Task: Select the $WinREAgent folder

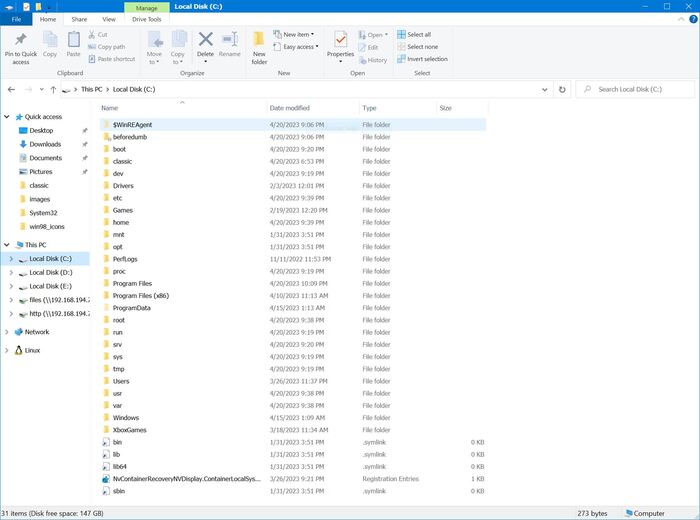Action: pyautogui.click(x=292, y=125)
